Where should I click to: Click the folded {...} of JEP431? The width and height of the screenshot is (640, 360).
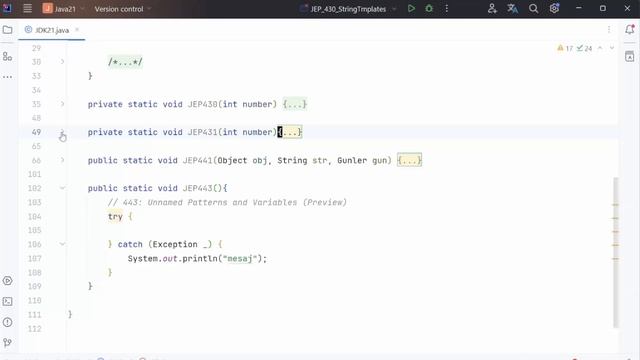pyautogui.click(x=290, y=132)
